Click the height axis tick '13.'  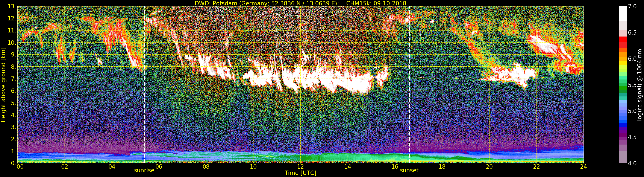click(12, 6)
